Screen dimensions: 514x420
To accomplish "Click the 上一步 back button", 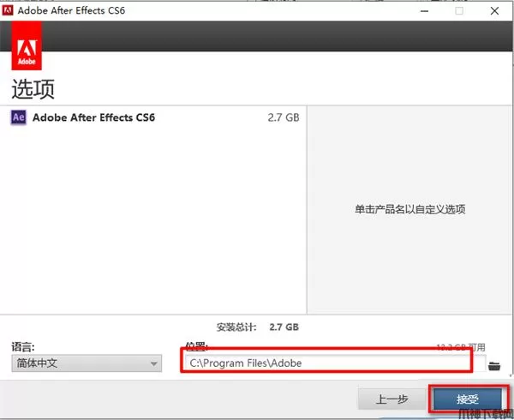I will pyautogui.click(x=391, y=399).
